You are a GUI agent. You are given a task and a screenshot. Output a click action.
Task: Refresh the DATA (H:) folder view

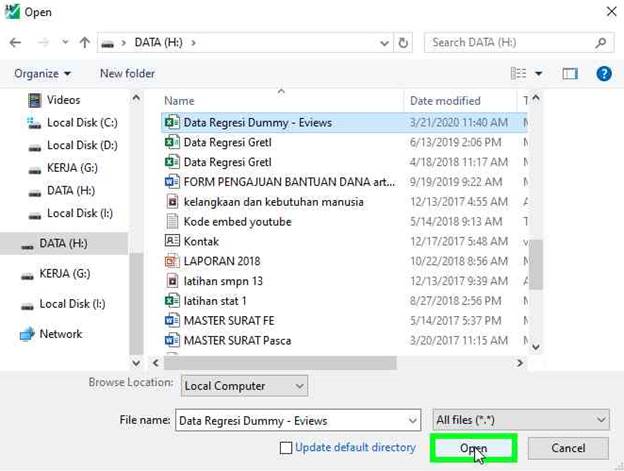[x=404, y=43]
